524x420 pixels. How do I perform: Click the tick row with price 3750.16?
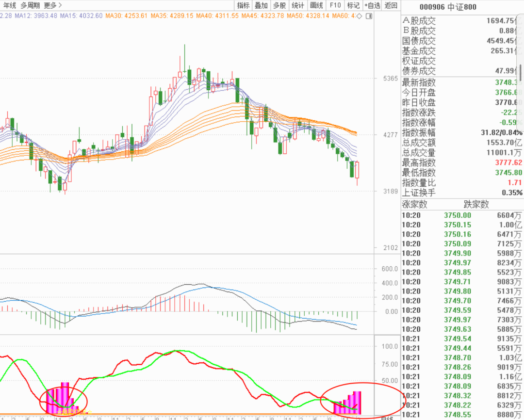click(462, 234)
